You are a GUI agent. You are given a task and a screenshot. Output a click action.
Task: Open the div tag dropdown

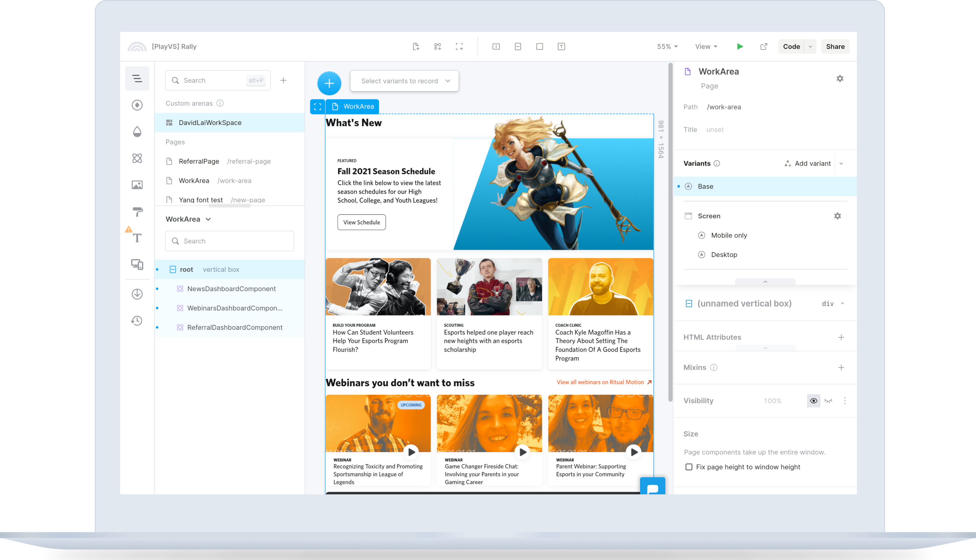pyautogui.click(x=833, y=303)
